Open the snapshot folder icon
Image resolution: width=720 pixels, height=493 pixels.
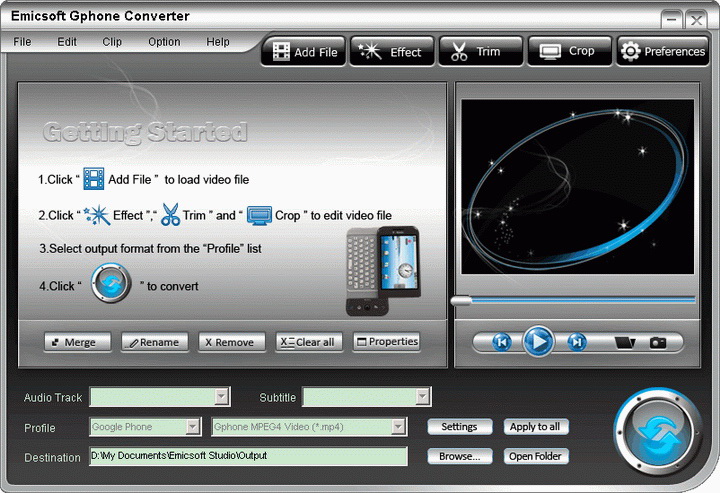tap(624, 342)
